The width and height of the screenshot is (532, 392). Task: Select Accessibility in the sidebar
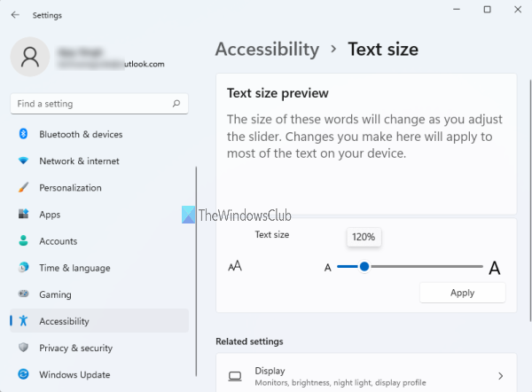[64, 321]
